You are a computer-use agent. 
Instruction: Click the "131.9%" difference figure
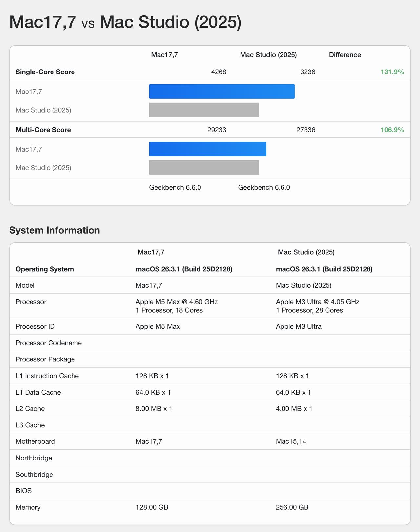click(x=392, y=72)
